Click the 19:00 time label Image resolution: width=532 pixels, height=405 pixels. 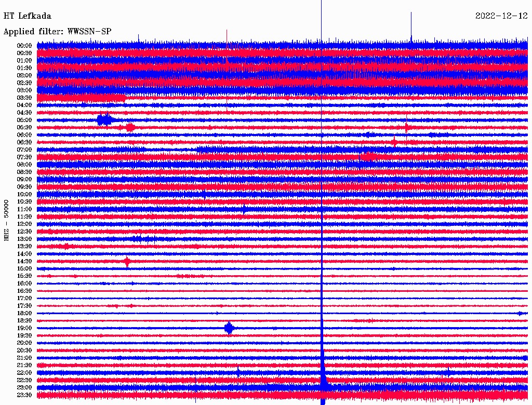pyautogui.click(x=24, y=328)
